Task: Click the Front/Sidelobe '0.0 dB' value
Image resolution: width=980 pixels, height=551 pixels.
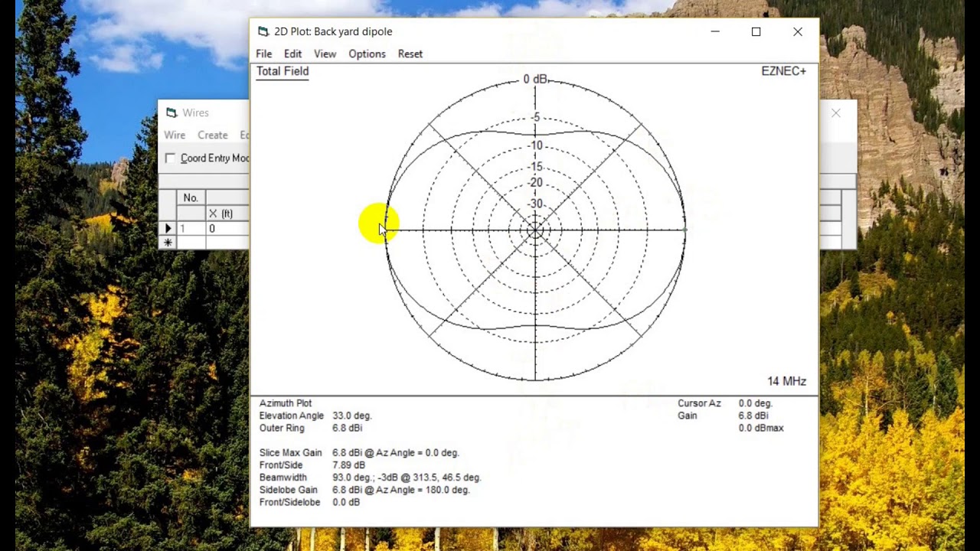Action: [346, 503]
